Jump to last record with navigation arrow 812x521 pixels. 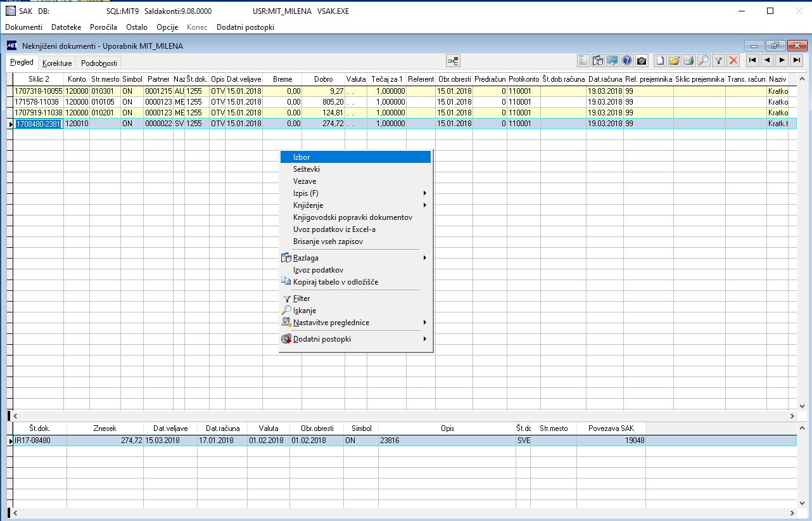[x=797, y=60]
